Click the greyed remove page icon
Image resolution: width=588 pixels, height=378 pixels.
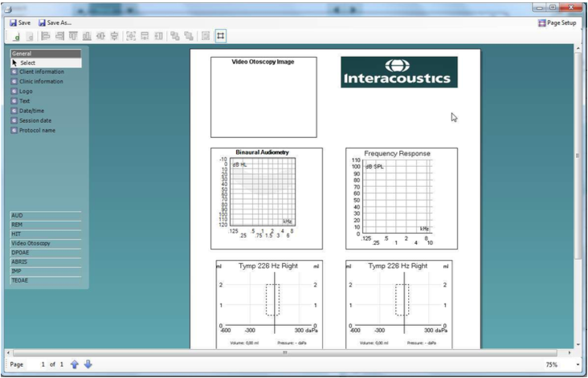(x=30, y=36)
